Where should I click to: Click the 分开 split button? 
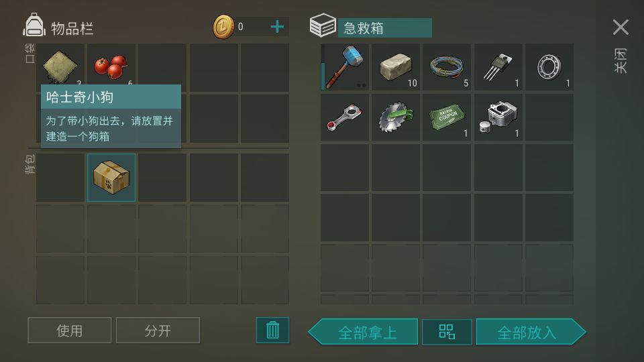click(x=158, y=330)
